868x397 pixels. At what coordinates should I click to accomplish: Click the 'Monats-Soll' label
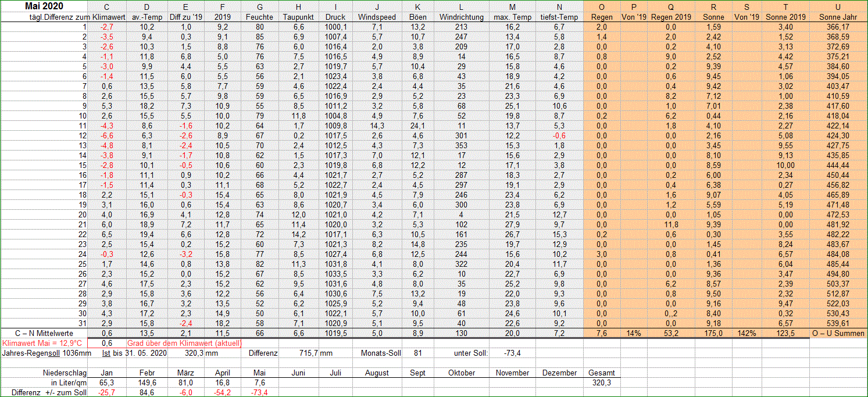click(381, 353)
